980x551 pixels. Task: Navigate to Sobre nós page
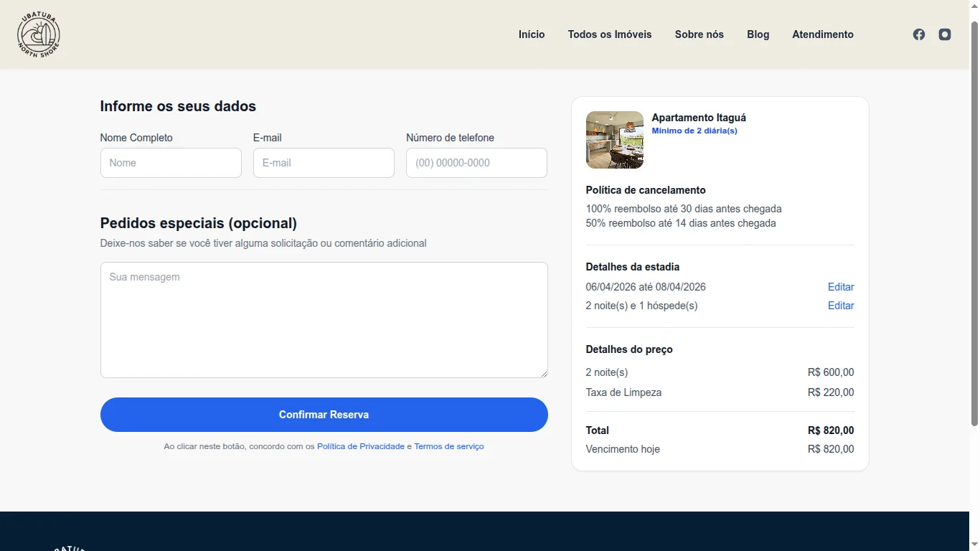click(x=699, y=34)
